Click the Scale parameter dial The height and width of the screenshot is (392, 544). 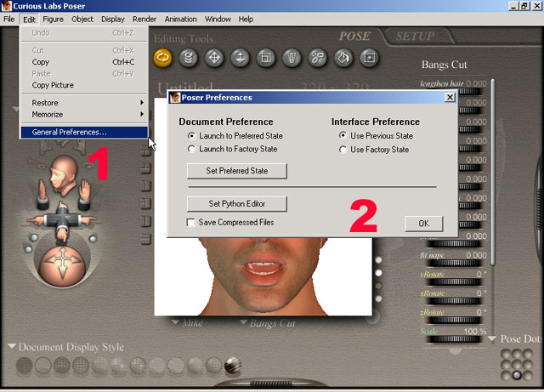454,339
